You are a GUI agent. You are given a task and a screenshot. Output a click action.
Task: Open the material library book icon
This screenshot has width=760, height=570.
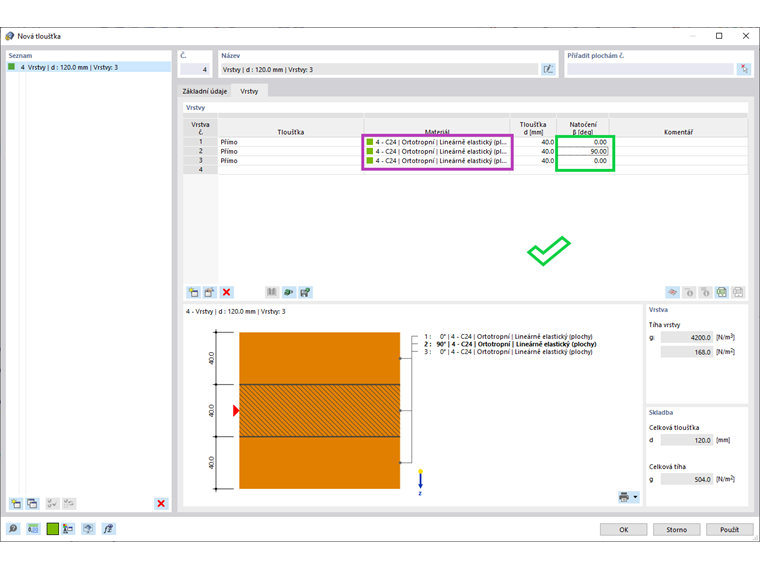click(x=272, y=292)
